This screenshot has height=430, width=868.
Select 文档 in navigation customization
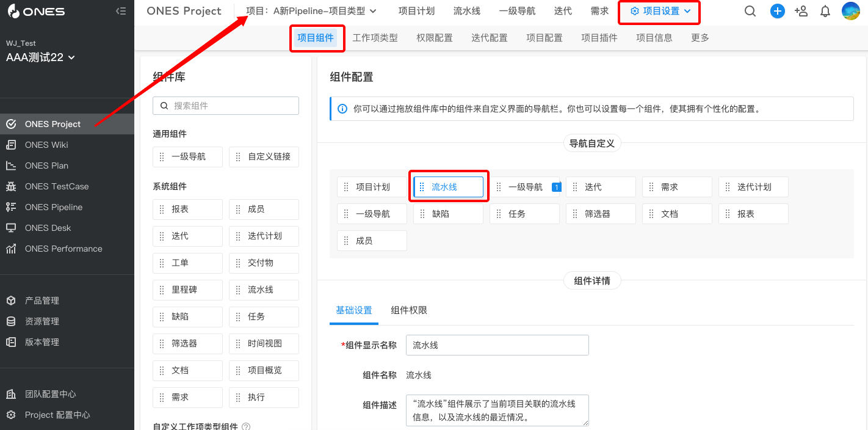point(677,214)
